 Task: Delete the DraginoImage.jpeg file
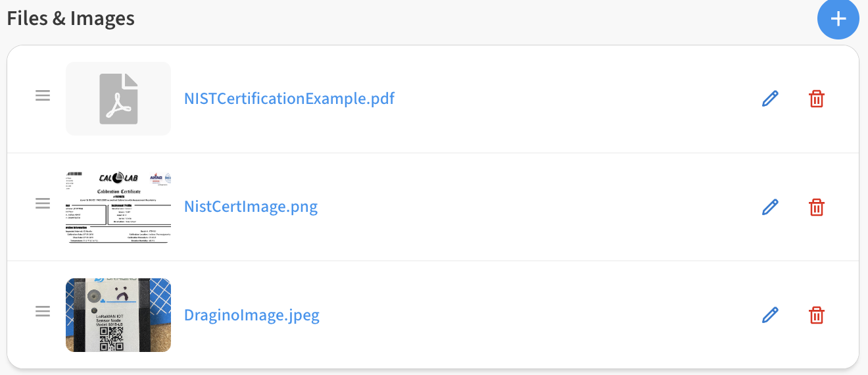pyautogui.click(x=816, y=315)
